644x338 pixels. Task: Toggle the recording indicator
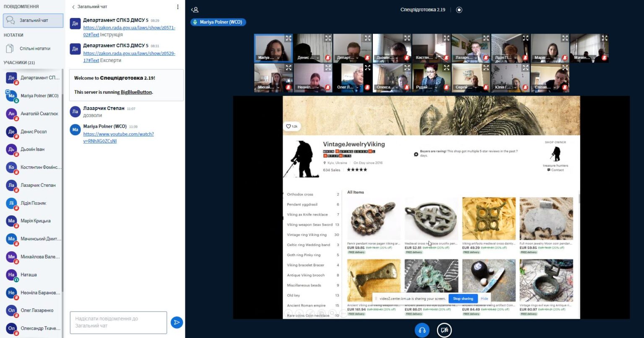click(x=459, y=10)
